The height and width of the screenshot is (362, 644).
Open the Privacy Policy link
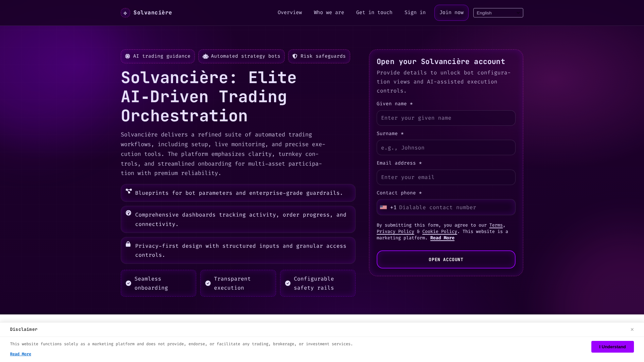click(395, 232)
